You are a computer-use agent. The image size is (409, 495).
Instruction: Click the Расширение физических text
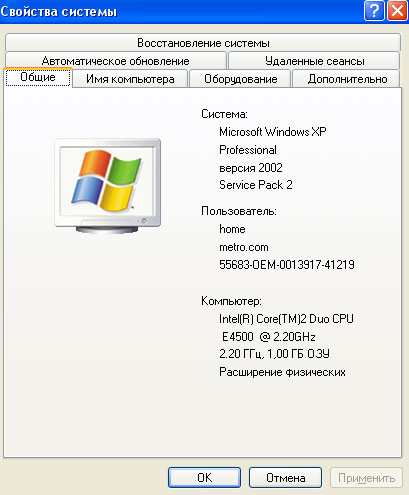click(282, 372)
